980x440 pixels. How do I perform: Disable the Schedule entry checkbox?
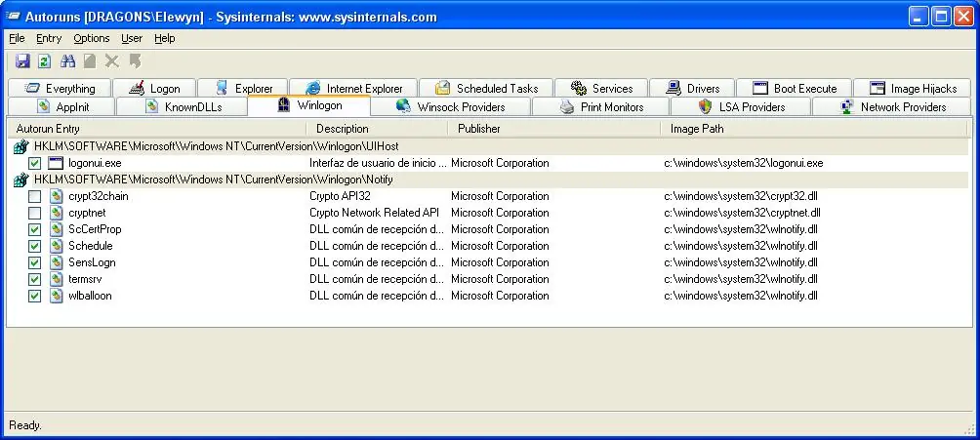tap(35, 246)
